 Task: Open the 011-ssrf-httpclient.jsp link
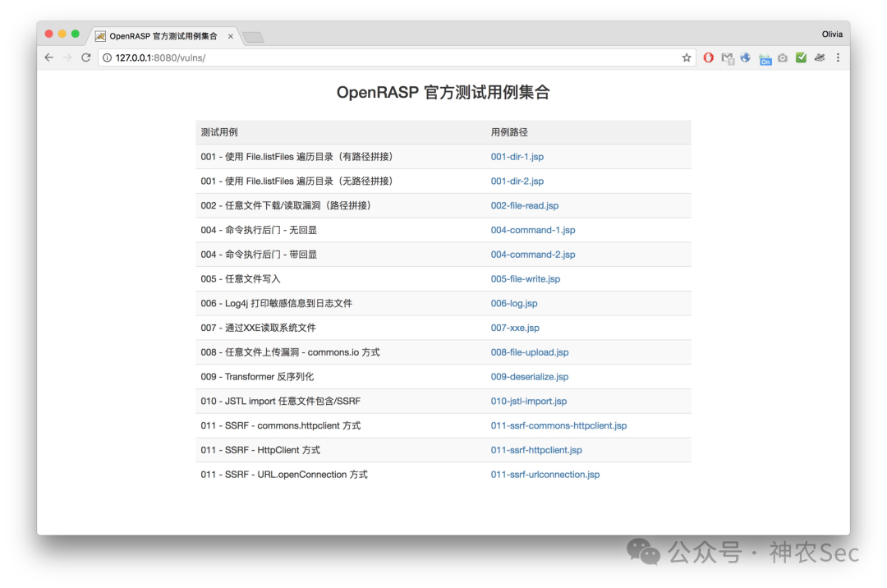point(536,450)
